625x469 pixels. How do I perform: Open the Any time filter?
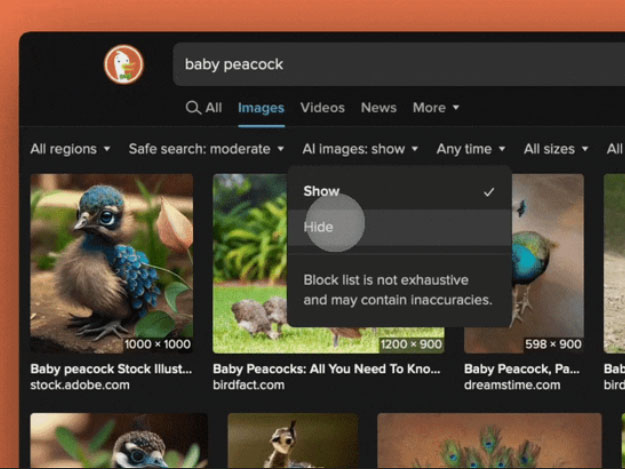[471, 149]
